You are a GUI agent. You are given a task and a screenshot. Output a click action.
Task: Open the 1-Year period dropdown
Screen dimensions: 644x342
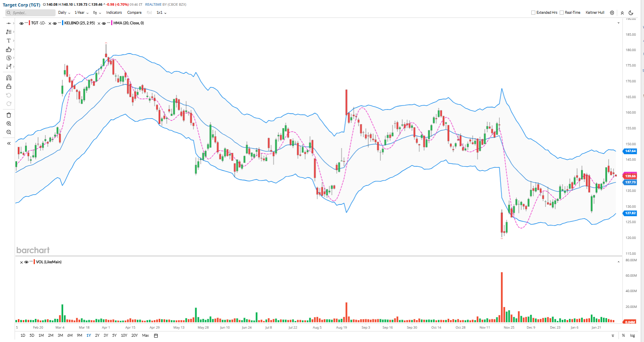click(81, 13)
